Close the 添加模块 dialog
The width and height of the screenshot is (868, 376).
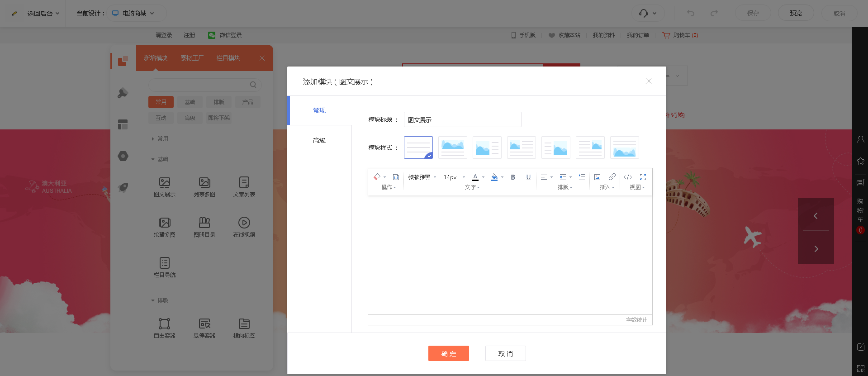648,81
